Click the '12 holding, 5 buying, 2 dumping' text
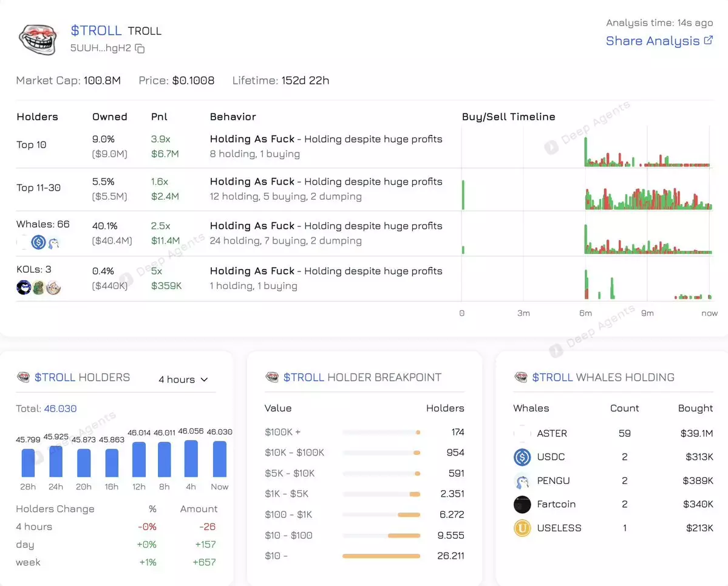 pyautogui.click(x=285, y=196)
